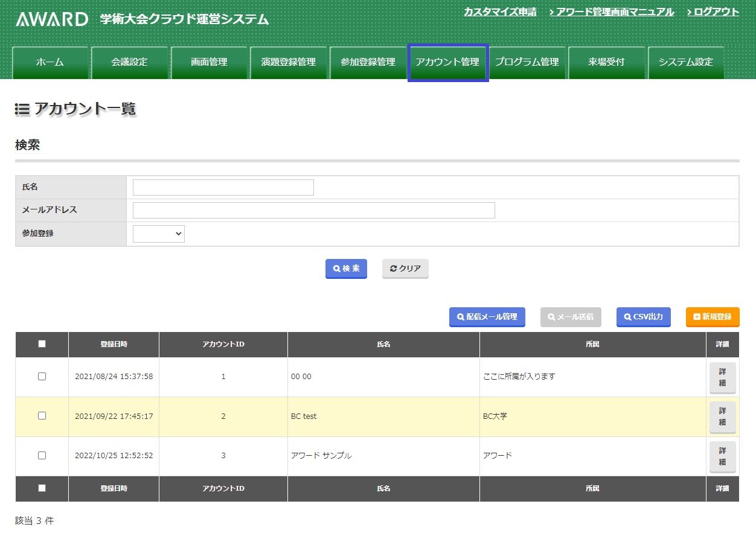Focus the メールアドレス search field
This screenshot has width=756, height=533.
pyautogui.click(x=313, y=210)
